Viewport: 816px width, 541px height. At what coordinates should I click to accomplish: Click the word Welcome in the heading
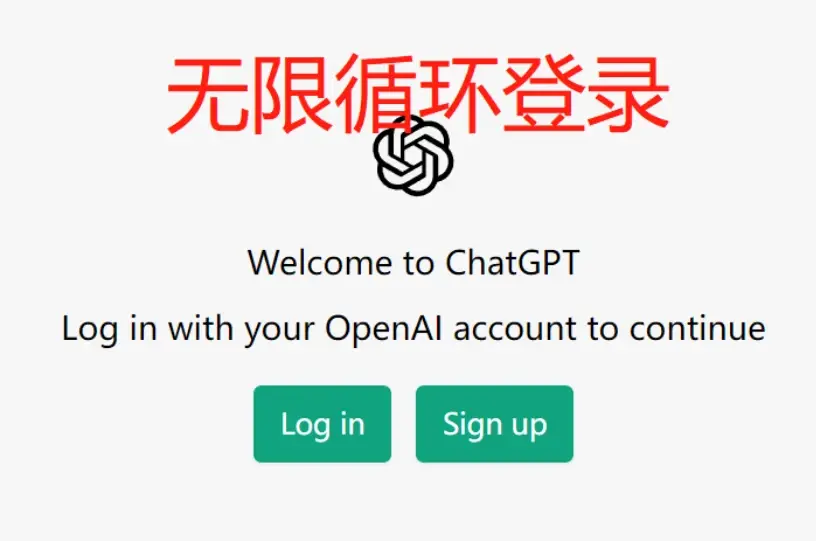pyautogui.click(x=320, y=262)
